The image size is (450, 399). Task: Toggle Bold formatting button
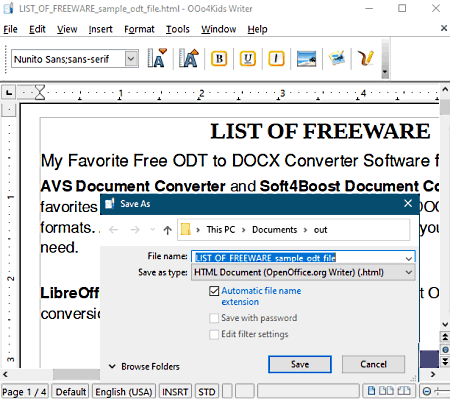pyautogui.click(x=219, y=59)
